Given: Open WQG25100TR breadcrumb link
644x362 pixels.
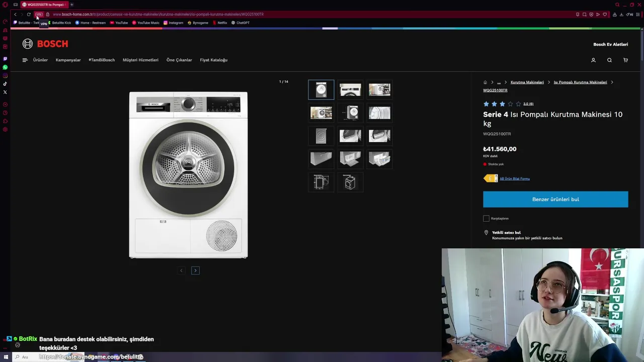Looking at the screenshot, I should click(495, 90).
